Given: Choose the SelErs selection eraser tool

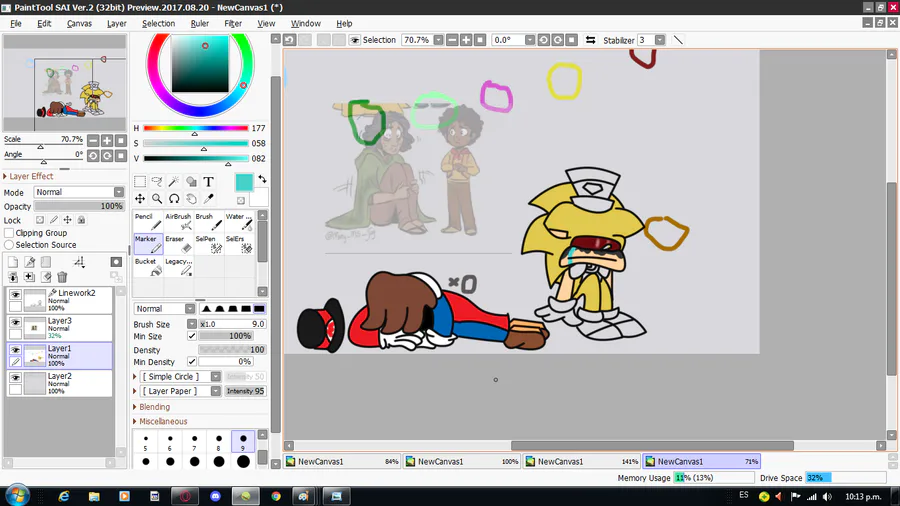Looking at the screenshot, I should [x=239, y=244].
